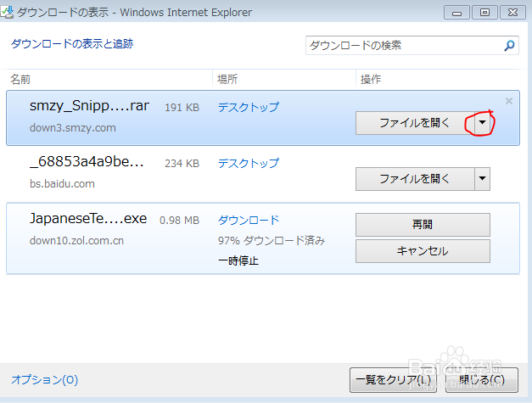The image size is (532, 403).
Task: Cancel the JapaneseTe exe download (キャンセル)
Action: 423,251
